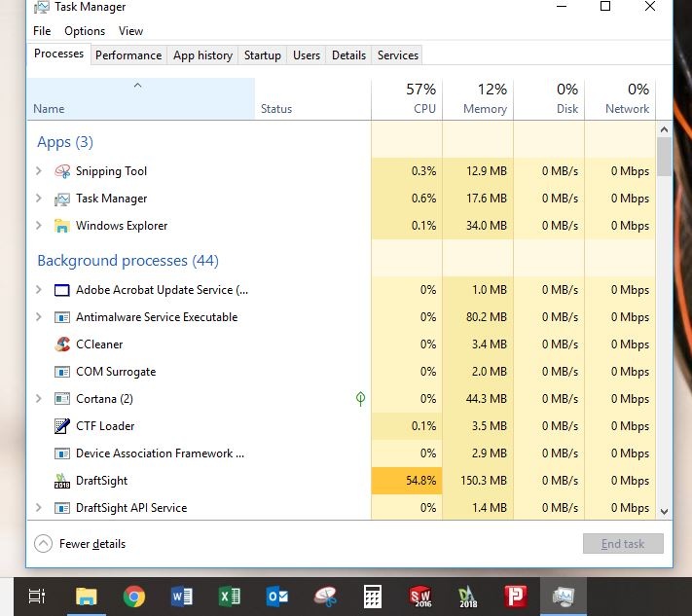This screenshot has height=616, width=692.
Task: Switch to the Services tab
Action: (398, 55)
